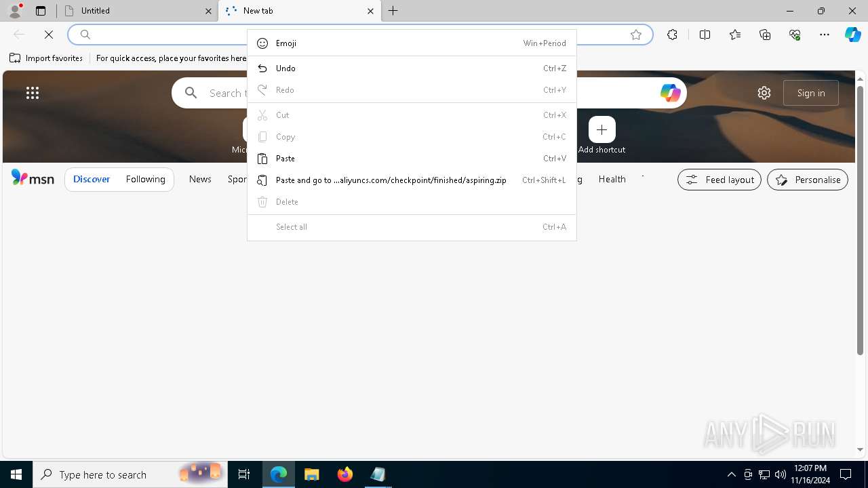The height and width of the screenshot is (488, 868).
Task: Add this page to favorites star
Action: click(636, 35)
